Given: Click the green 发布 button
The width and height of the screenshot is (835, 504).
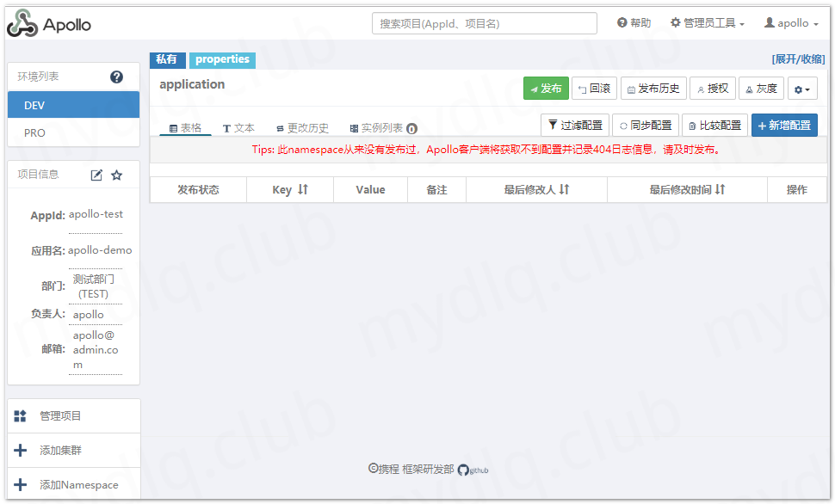Looking at the screenshot, I should [546, 88].
